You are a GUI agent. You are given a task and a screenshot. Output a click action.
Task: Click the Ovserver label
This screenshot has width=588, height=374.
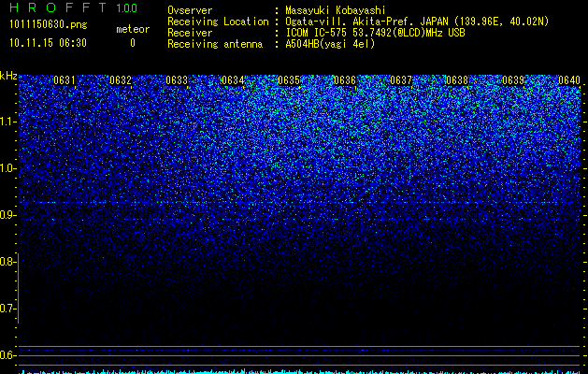click(190, 10)
